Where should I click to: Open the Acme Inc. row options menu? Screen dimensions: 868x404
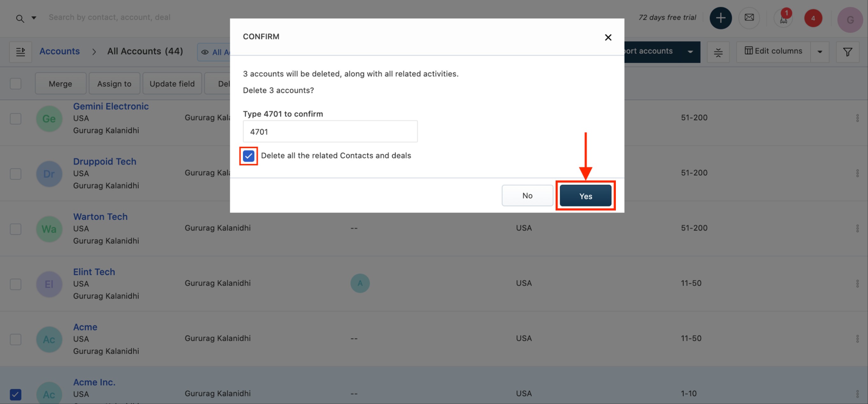857,393
